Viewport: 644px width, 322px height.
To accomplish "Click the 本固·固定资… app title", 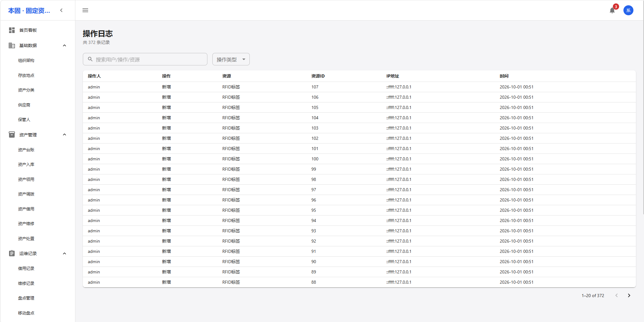I will pyautogui.click(x=29, y=11).
